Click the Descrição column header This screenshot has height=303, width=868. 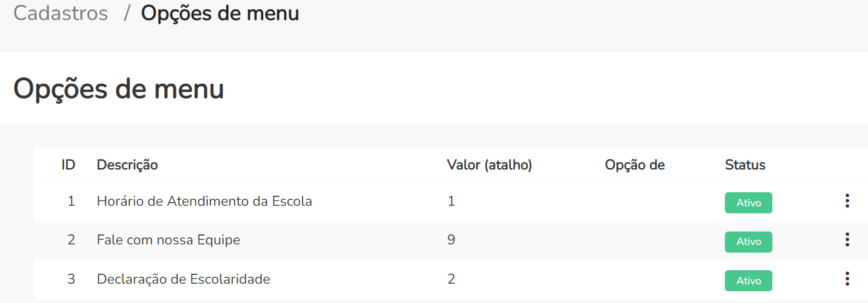tap(127, 165)
